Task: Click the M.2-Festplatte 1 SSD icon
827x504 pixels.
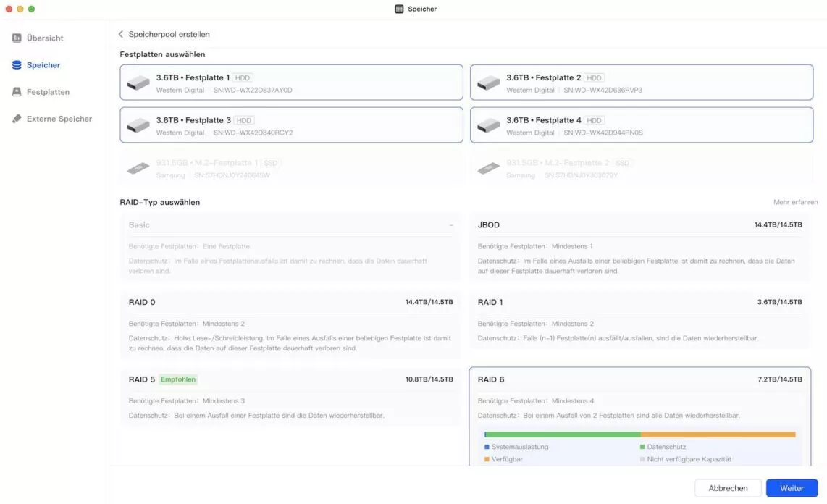Action: pyautogui.click(x=138, y=168)
